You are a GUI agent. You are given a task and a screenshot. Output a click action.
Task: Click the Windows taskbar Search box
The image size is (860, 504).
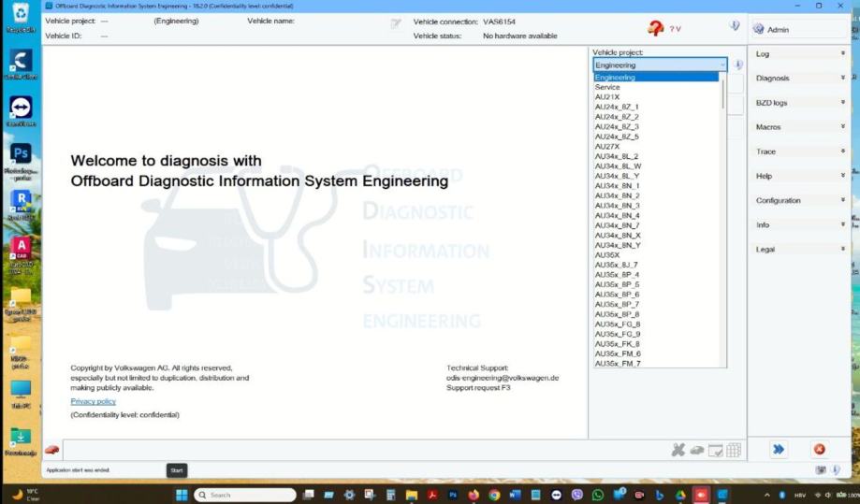click(244, 495)
